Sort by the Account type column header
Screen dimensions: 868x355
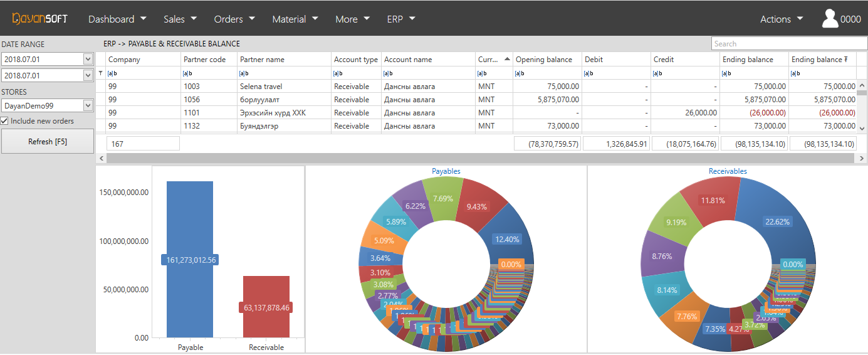tap(356, 60)
